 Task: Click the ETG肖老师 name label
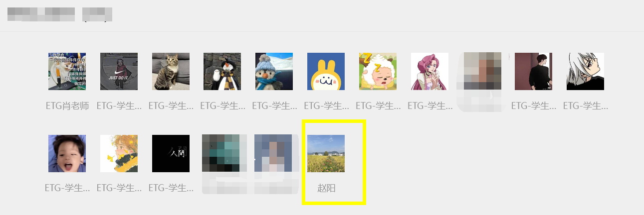point(67,106)
